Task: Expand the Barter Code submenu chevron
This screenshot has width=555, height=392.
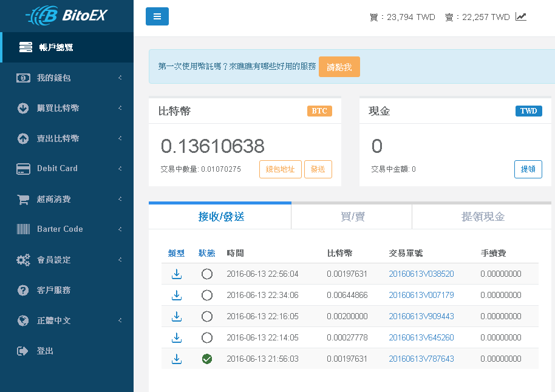Action: [120, 229]
